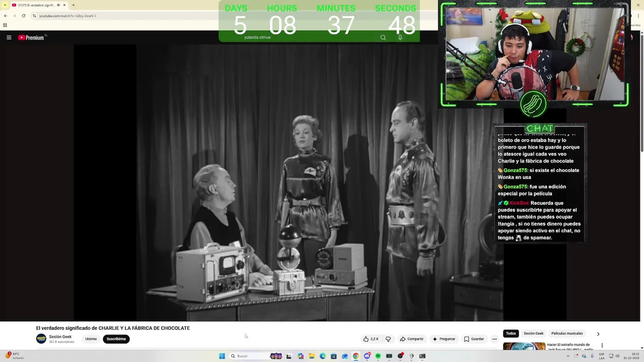Viewport: 644px width, 362px height.
Task: Click the YouTube search magnifier icon
Action: click(x=383, y=37)
